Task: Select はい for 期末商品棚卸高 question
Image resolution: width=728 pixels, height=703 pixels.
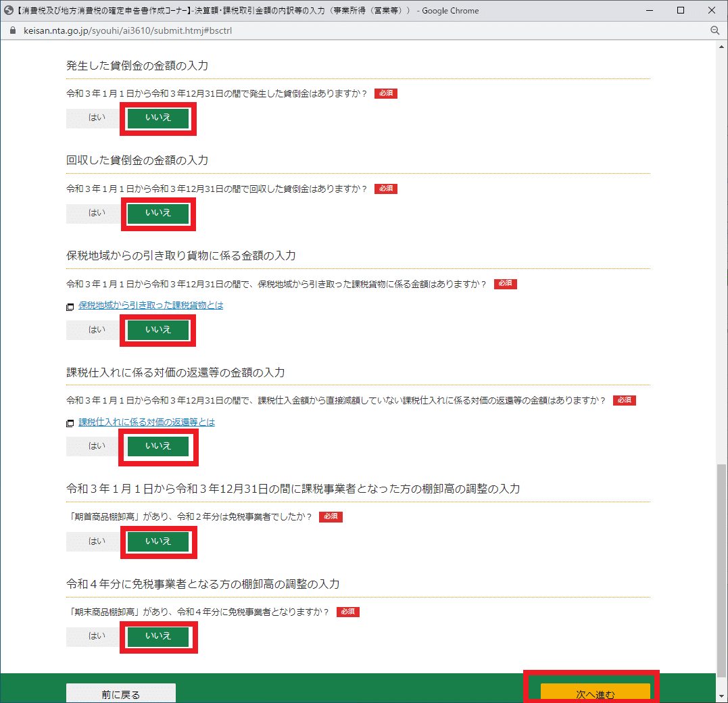Action: 97,637
